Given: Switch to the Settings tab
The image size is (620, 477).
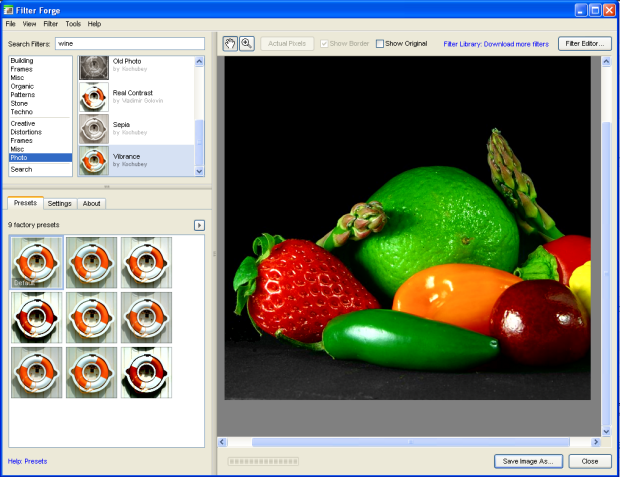Looking at the screenshot, I should 60,203.
